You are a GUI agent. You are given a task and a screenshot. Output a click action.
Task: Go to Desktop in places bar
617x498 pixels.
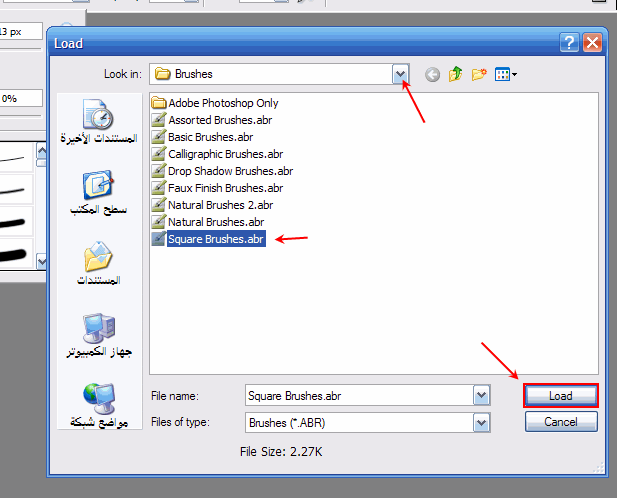click(x=99, y=193)
